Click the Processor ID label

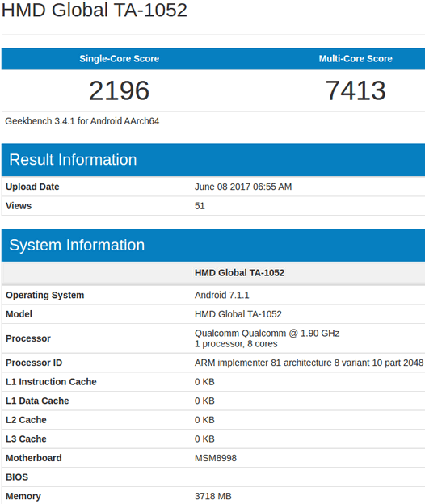(34, 363)
